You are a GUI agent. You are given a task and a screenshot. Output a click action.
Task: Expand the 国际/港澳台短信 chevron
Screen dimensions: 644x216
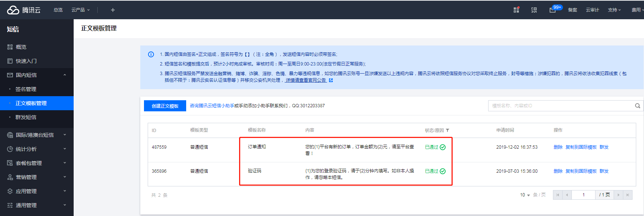coord(65,135)
